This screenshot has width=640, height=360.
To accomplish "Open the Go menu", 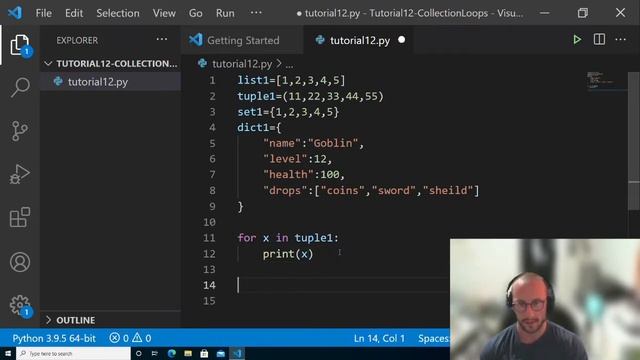I will [x=196, y=13].
